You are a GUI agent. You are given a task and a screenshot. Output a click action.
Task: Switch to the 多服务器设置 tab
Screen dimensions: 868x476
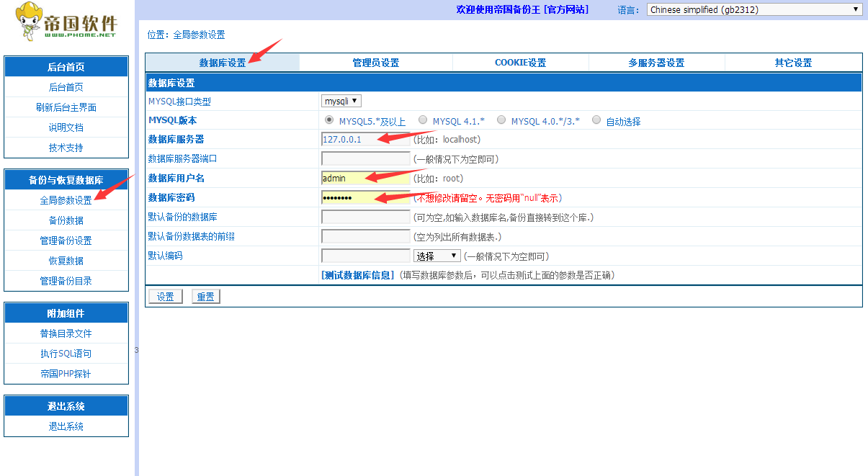tap(656, 63)
